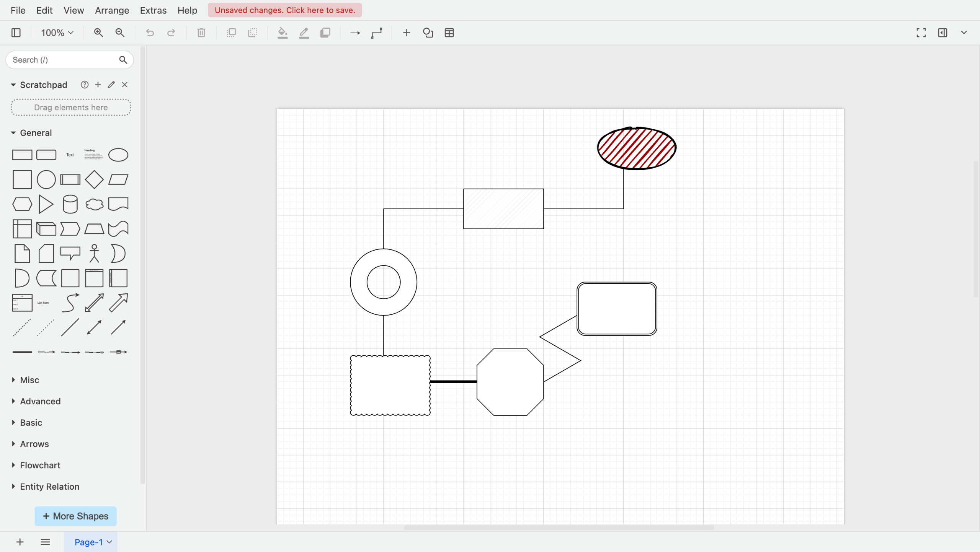Screen dimensions: 980x552
Task: Click the Zoom In magnifier icon
Action: (98, 33)
